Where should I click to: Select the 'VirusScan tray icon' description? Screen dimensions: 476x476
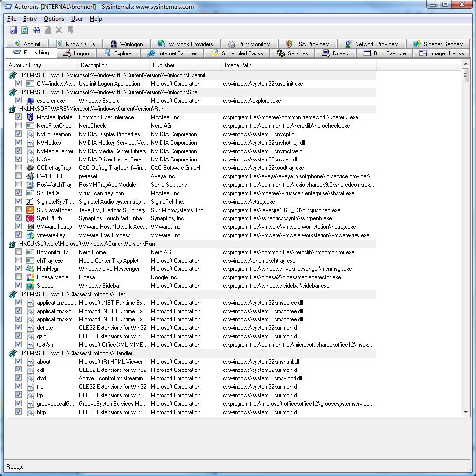click(x=101, y=193)
